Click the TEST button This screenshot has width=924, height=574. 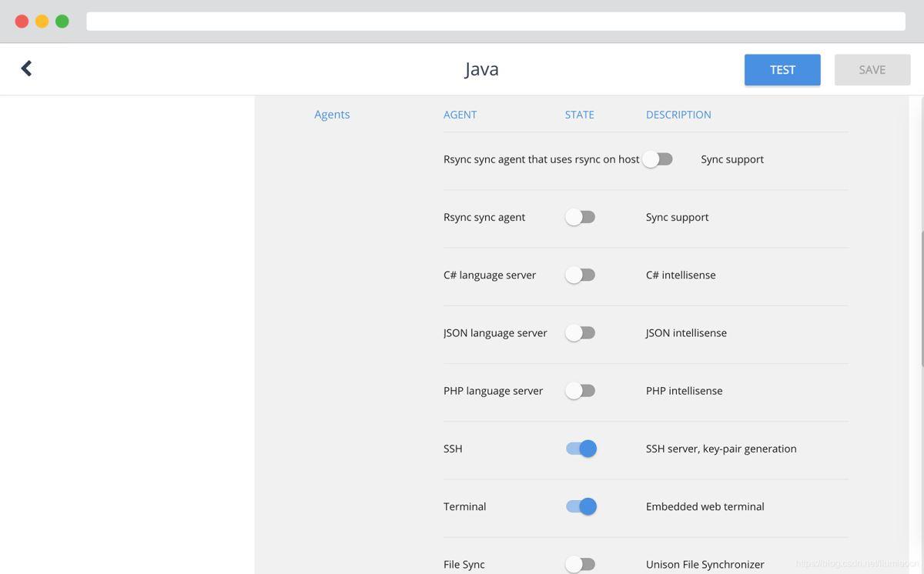pos(782,70)
